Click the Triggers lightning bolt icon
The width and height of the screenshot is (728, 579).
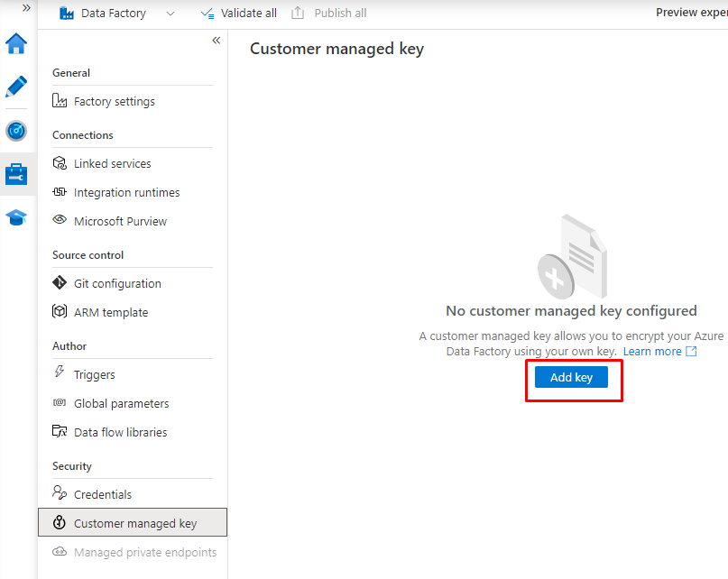(x=60, y=373)
